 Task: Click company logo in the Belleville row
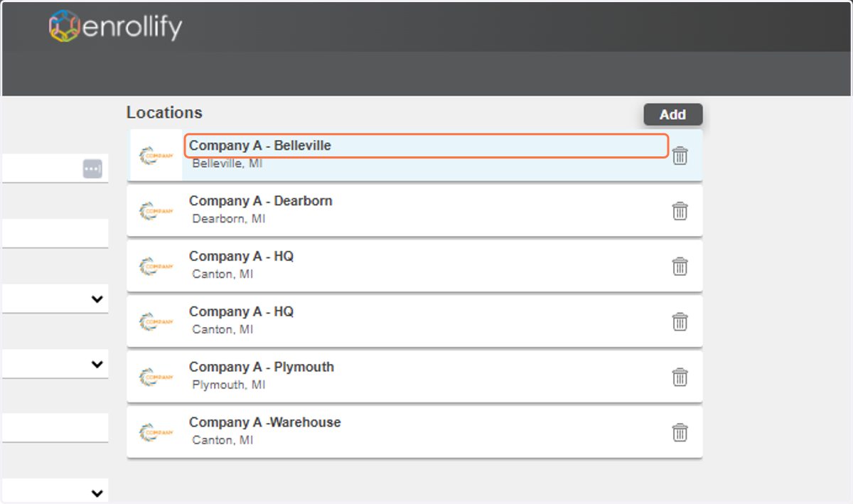tap(156, 156)
